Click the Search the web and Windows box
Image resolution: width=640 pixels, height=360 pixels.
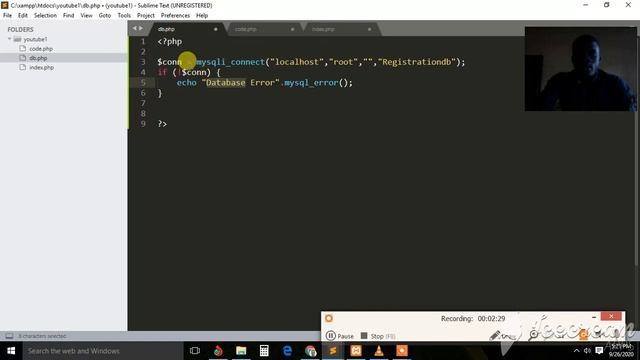(103, 351)
